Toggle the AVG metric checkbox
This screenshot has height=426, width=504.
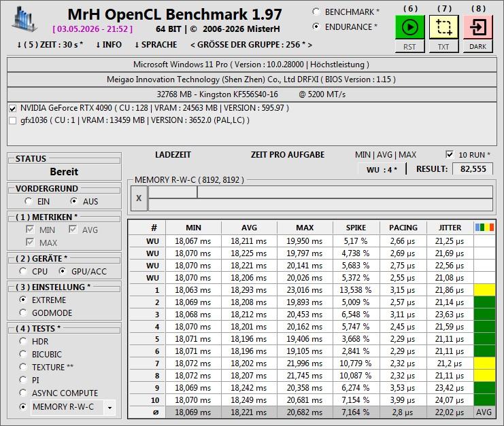point(73,230)
